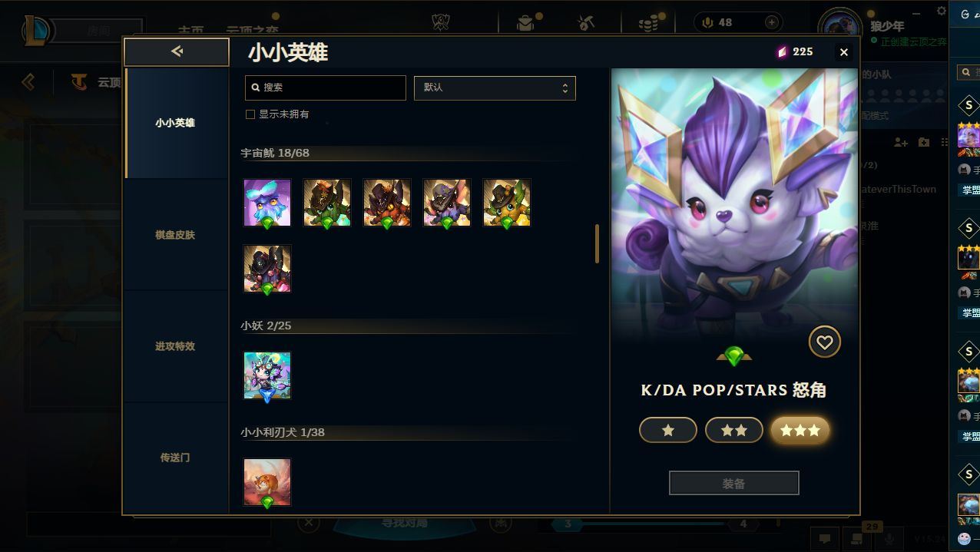Select the two-star tier option
The width and height of the screenshot is (980, 552).
tap(734, 431)
